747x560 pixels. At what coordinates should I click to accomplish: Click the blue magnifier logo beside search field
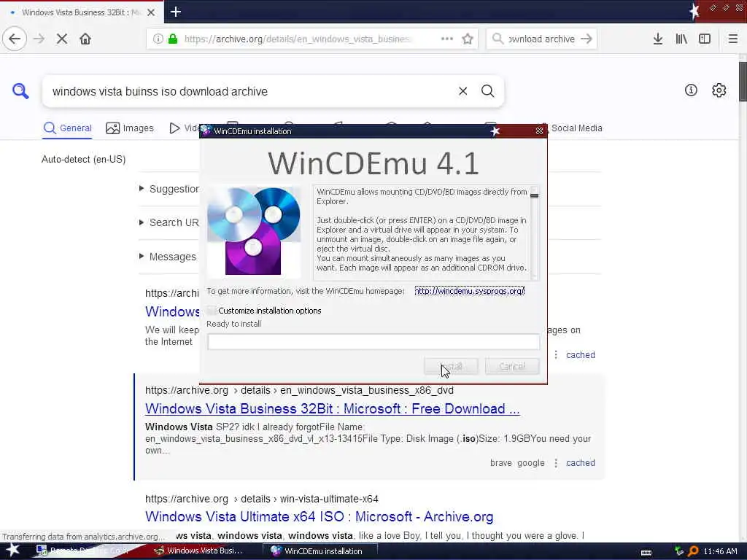point(20,90)
